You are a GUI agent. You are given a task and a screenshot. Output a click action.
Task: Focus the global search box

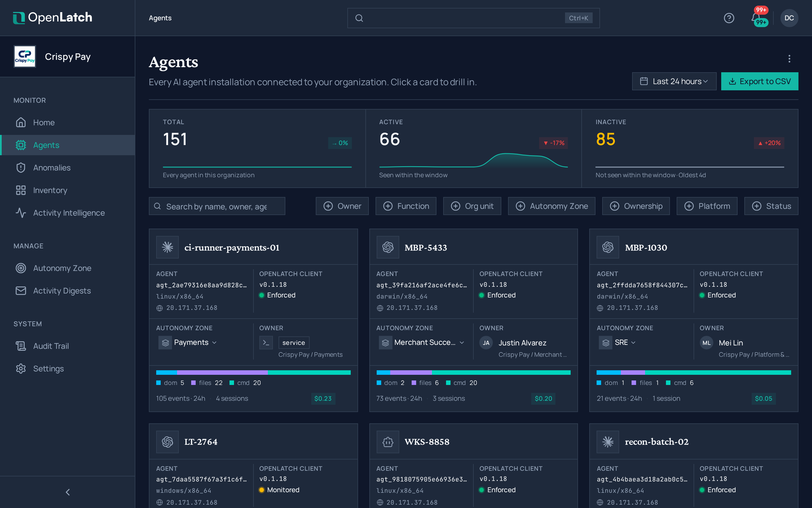click(473, 18)
